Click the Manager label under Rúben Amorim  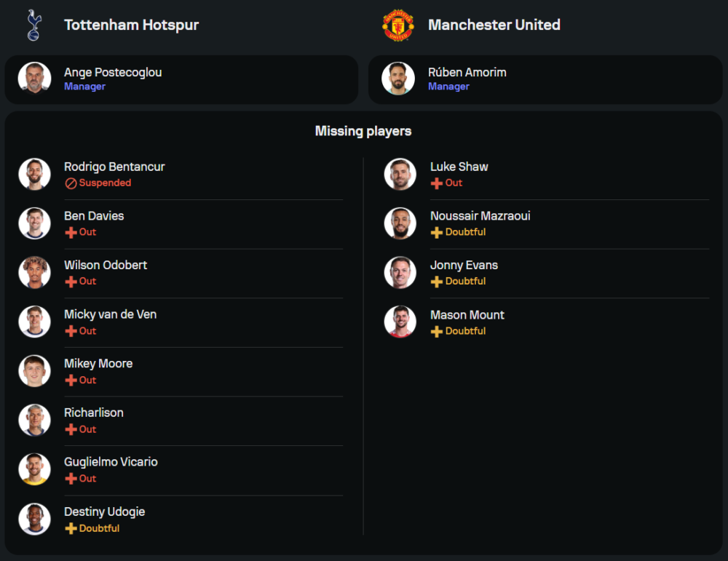tap(448, 87)
